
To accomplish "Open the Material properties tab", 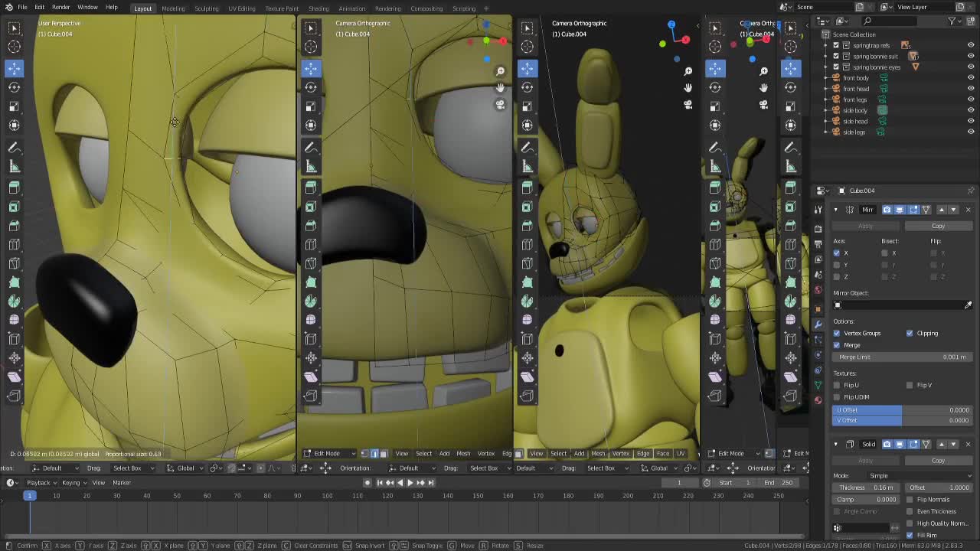I will (x=818, y=399).
